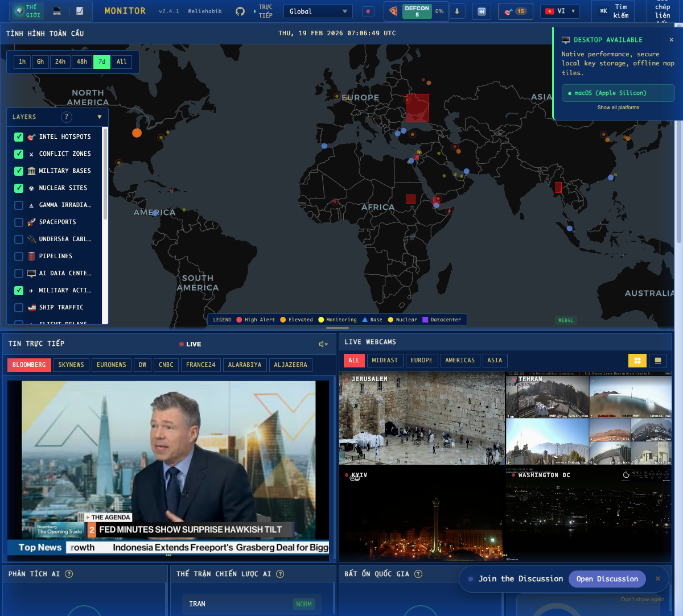Enable the Pipelines layer checkbox
Image resolution: width=683 pixels, height=616 pixels.
click(x=19, y=257)
